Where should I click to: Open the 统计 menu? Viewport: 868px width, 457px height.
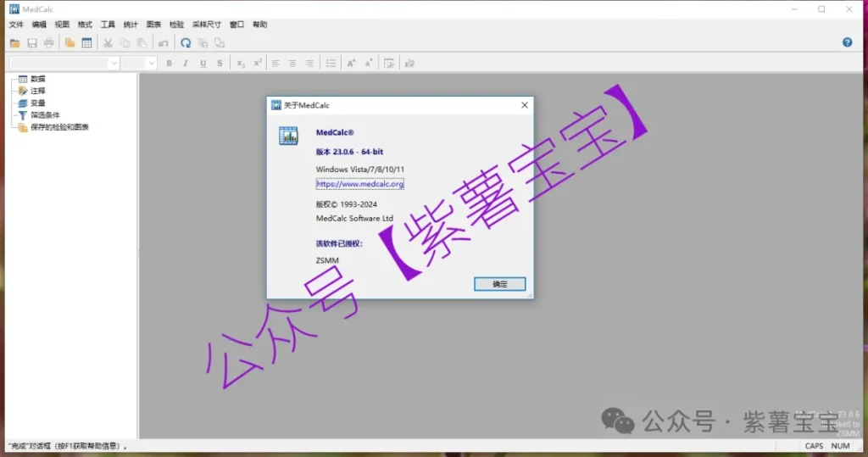tap(131, 25)
